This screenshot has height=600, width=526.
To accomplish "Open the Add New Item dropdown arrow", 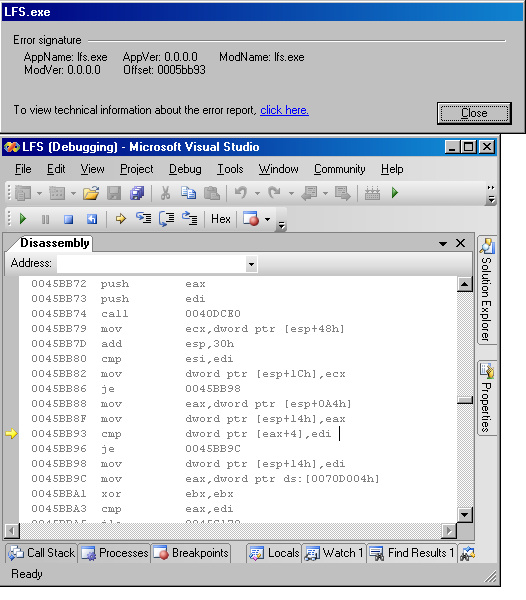I will coord(73,193).
